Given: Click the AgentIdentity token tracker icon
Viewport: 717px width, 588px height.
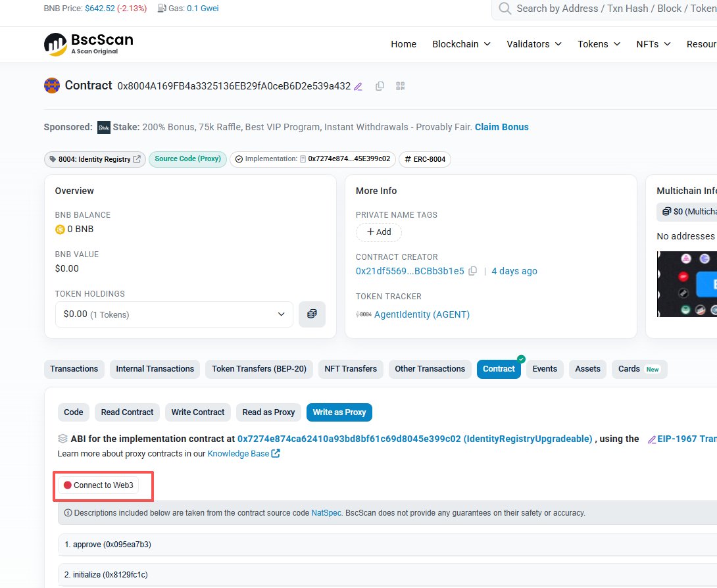Looking at the screenshot, I should [x=364, y=314].
